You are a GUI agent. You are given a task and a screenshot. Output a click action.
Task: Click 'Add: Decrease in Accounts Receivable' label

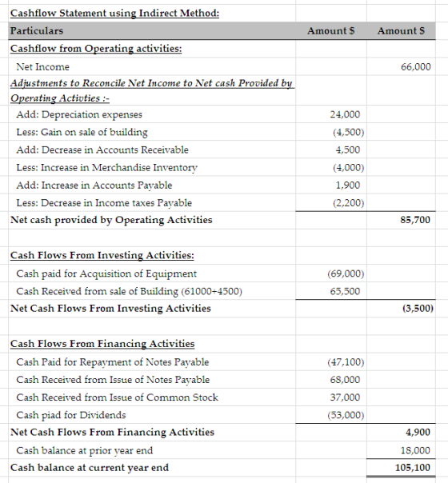(102, 150)
